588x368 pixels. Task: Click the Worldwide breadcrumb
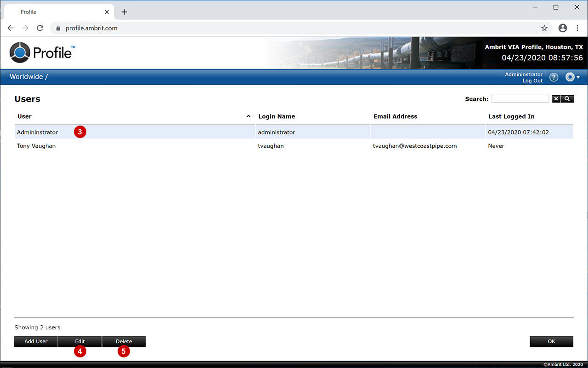(x=26, y=77)
